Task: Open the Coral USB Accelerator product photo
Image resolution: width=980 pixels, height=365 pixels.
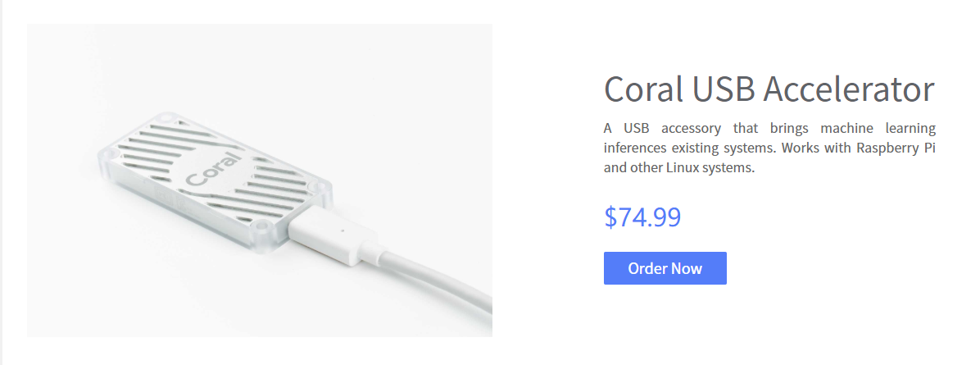Action: (x=260, y=180)
